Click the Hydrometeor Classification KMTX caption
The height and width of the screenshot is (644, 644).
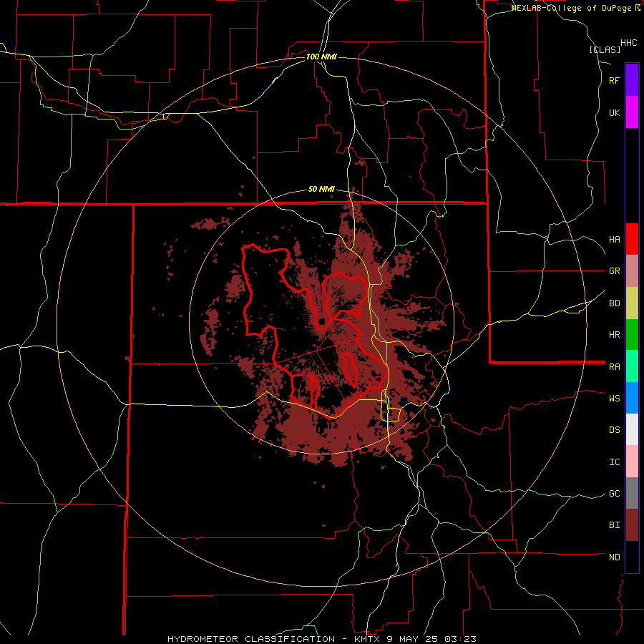coord(321,639)
